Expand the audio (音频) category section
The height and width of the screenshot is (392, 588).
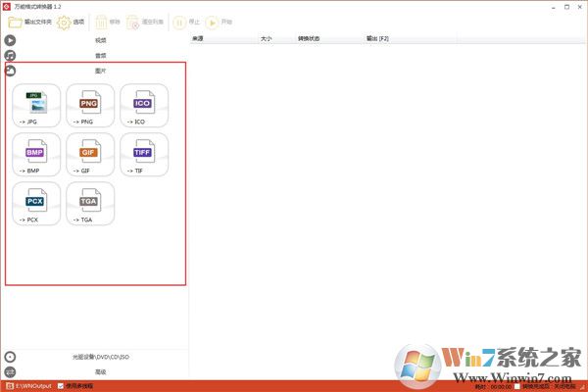click(100, 56)
